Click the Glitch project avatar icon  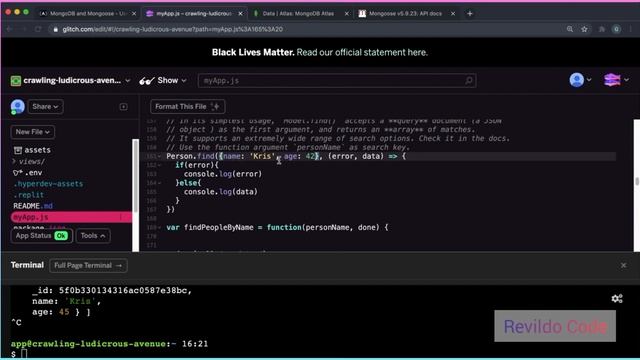(16, 81)
